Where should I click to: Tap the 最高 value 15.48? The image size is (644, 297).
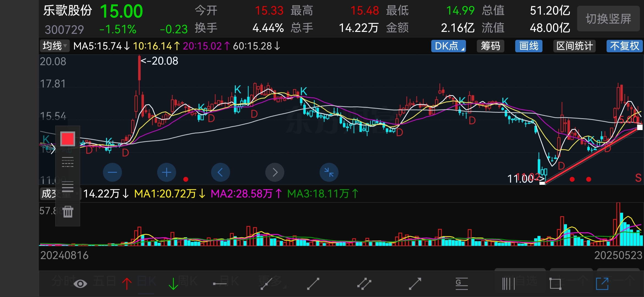[365, 11]
